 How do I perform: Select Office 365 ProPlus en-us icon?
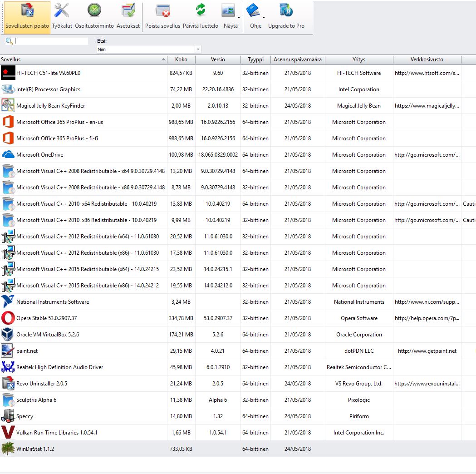pyautogui.click(x=8, y=122)
